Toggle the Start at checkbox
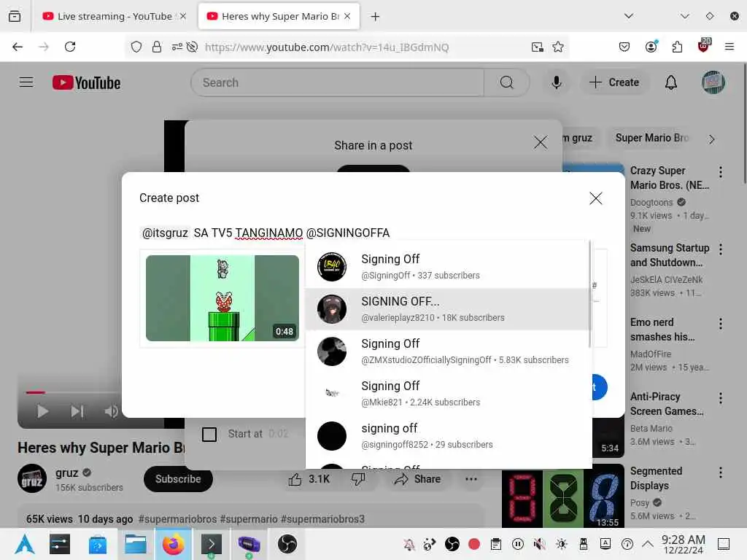Image resolution: width=747 pixels, height=560 pixels. [209, 435]
